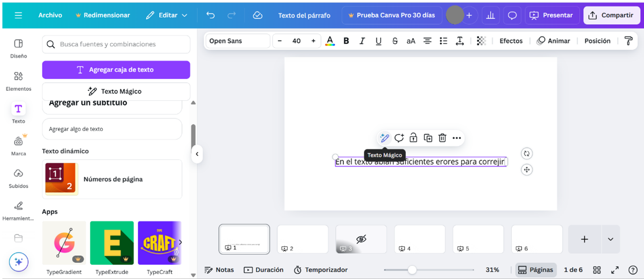644x279 pixels.
Task: Toggle bold formatting
Action: (x=346, y=41)
